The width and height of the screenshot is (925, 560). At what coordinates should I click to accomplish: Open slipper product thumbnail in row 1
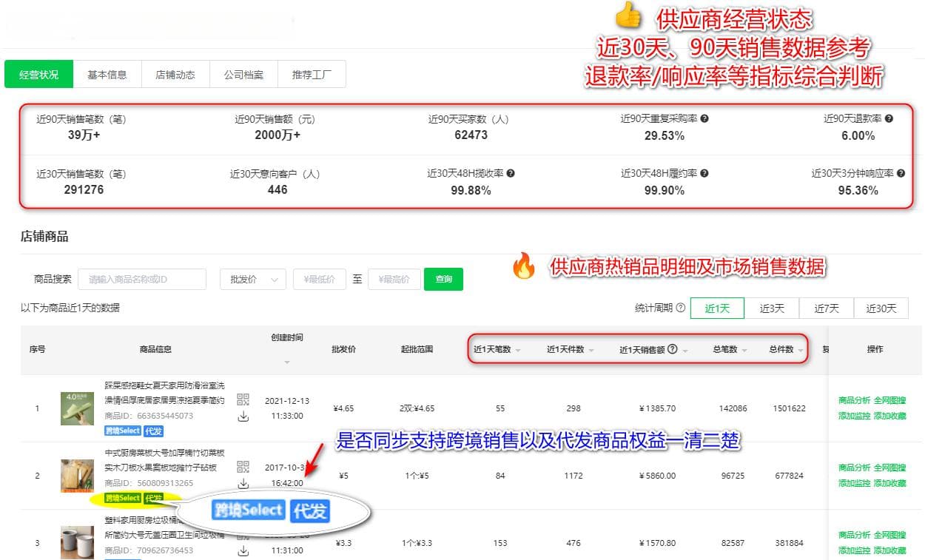[77, 408]
